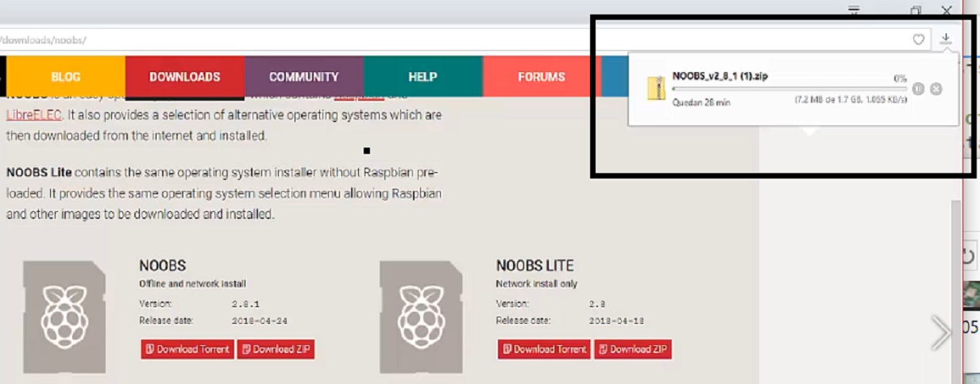
Task: Click Download Torrent under NOOBS
Action: coord(187,349)
